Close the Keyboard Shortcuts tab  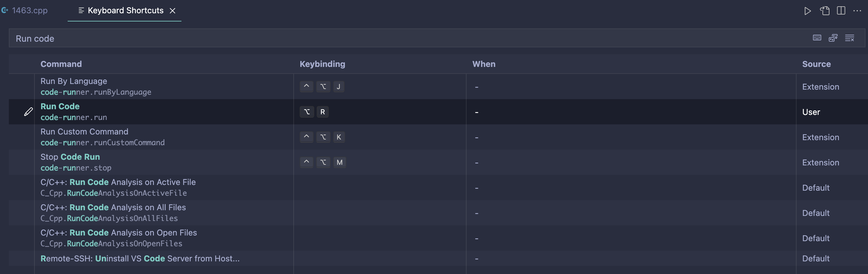[x=173, y=11]
